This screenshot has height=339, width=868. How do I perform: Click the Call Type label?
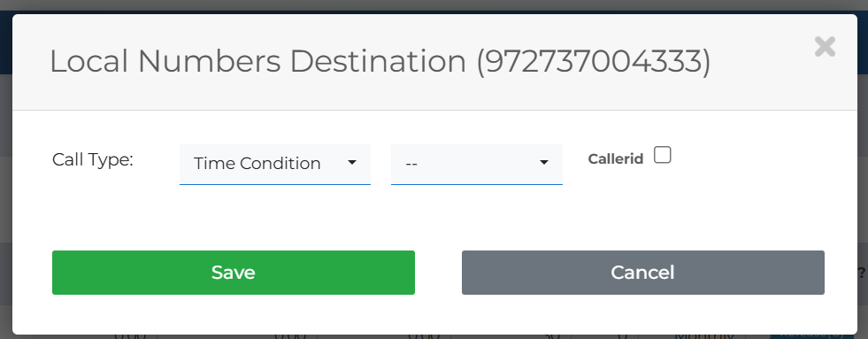(93, 159)
